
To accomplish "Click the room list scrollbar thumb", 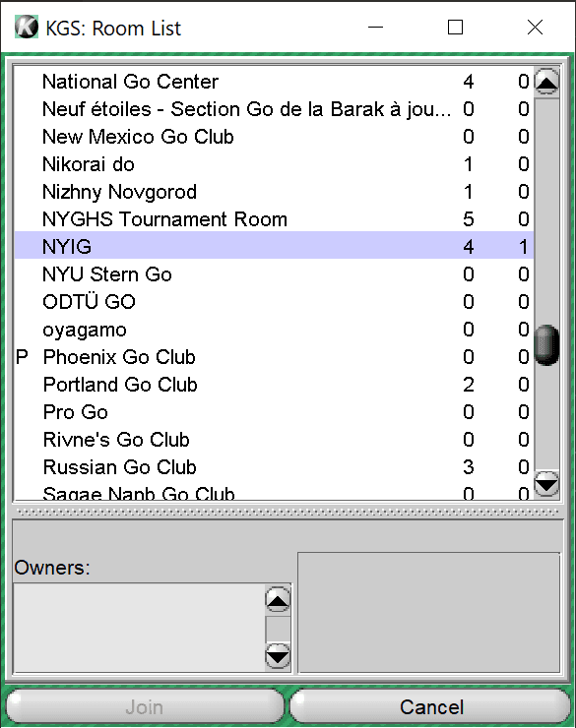I will (x=546, y=345).
